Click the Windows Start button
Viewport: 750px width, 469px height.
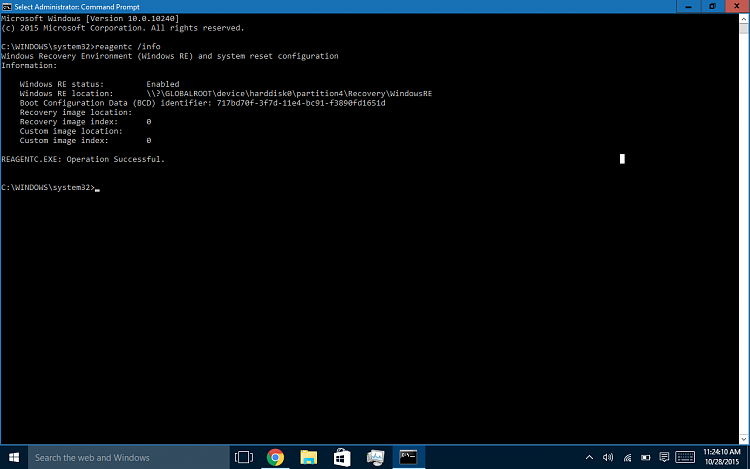tap(14, 458)
